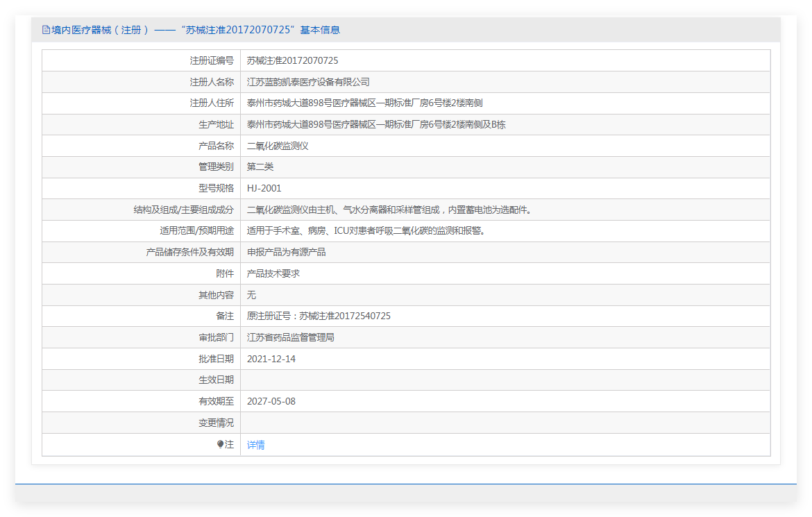Select remark 原注册证号：苏械注准20172540725
This screenshot has height=517, width=812.
(x=319, y=316)
